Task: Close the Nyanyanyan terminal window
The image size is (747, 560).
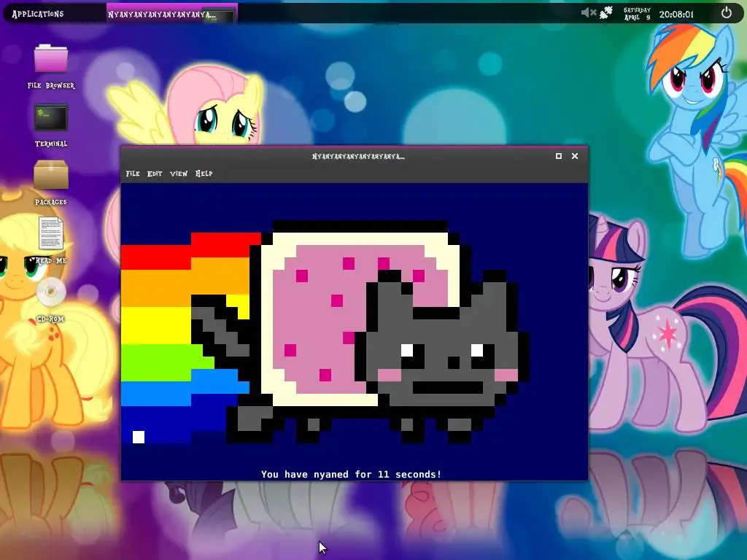Action: (575, 156)
